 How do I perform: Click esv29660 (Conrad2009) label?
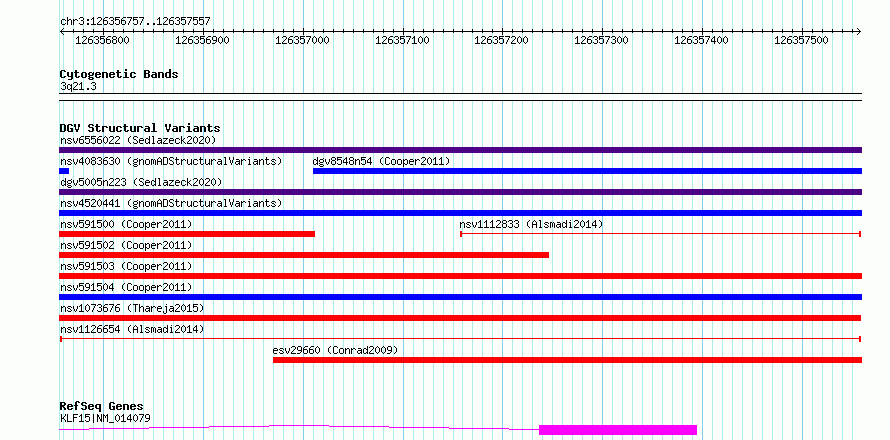pos(335,350)
